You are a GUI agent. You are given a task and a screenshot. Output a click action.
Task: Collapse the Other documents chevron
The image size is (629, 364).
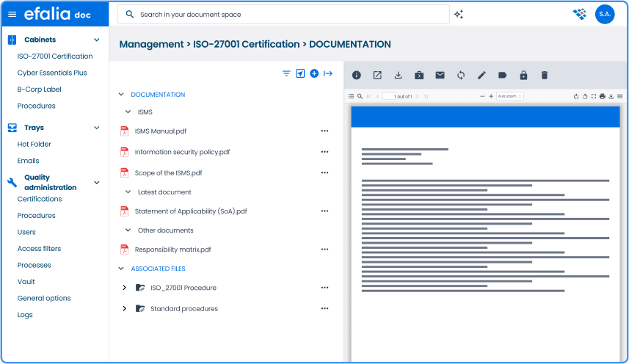128,230
